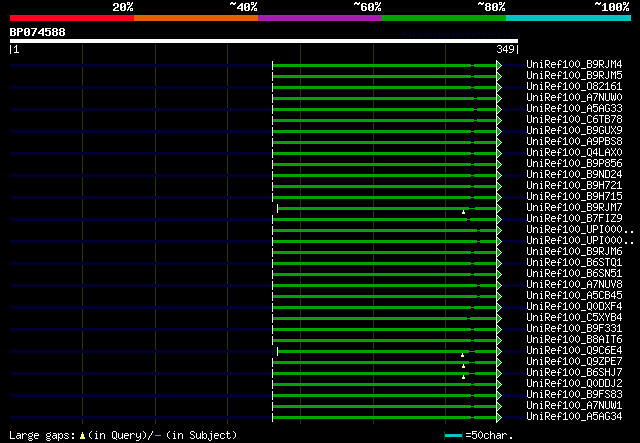Select the UniRef100_B6SN51 label
Image resolution: width=640 pixels, height=443 pixels.
[574, 274]
